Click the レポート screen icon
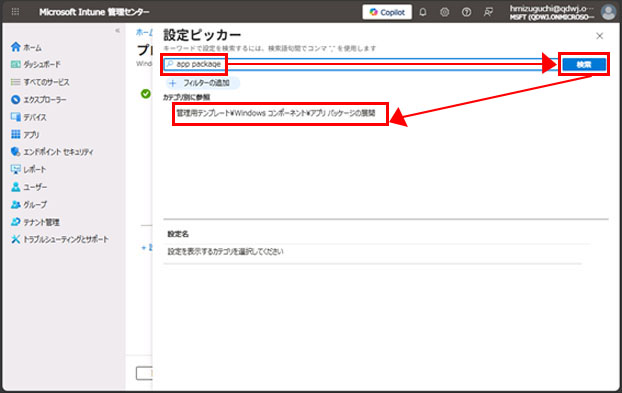Viewport: 622px width, 393px height. click(15, 169)
